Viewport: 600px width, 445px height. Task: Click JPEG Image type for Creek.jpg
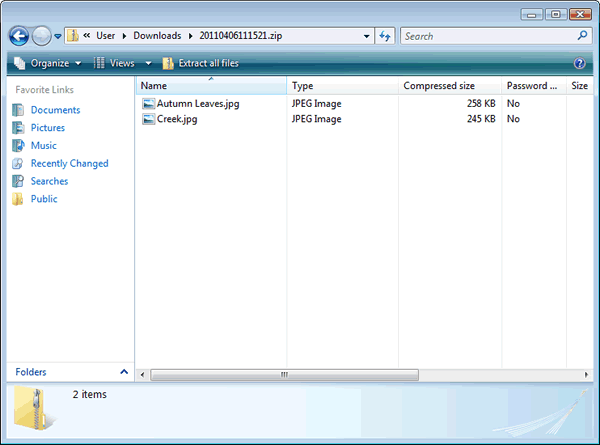coord(316,119)
